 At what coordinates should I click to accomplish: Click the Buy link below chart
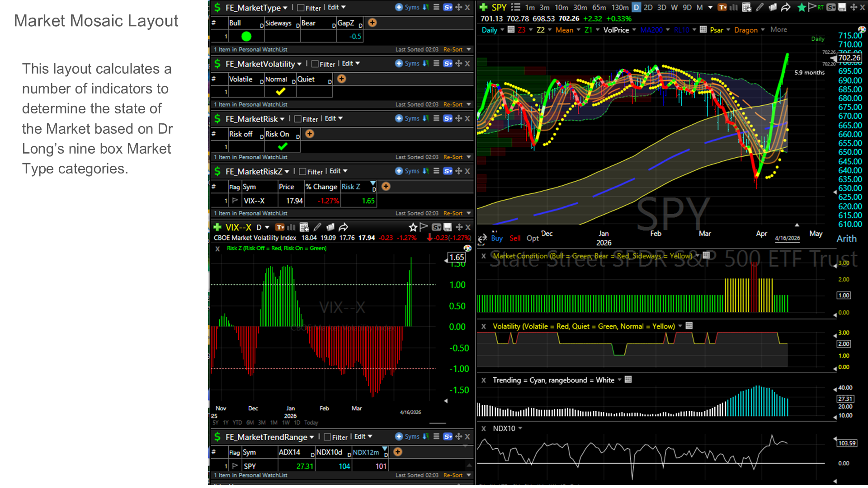[x=496, y=238]
